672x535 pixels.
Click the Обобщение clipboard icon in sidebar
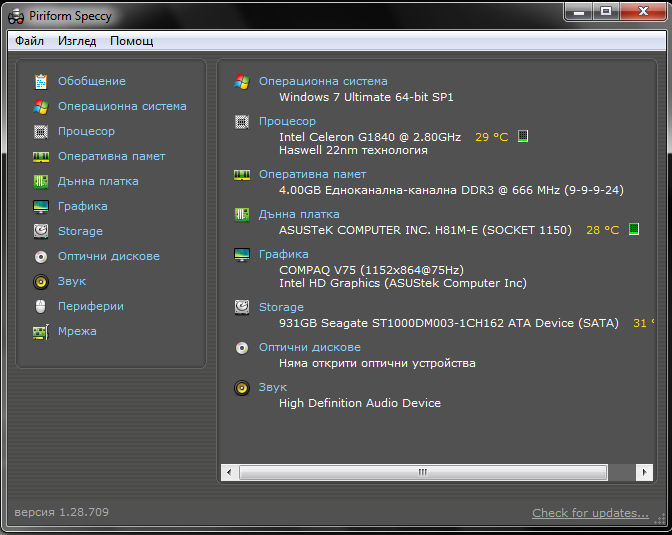41,81
